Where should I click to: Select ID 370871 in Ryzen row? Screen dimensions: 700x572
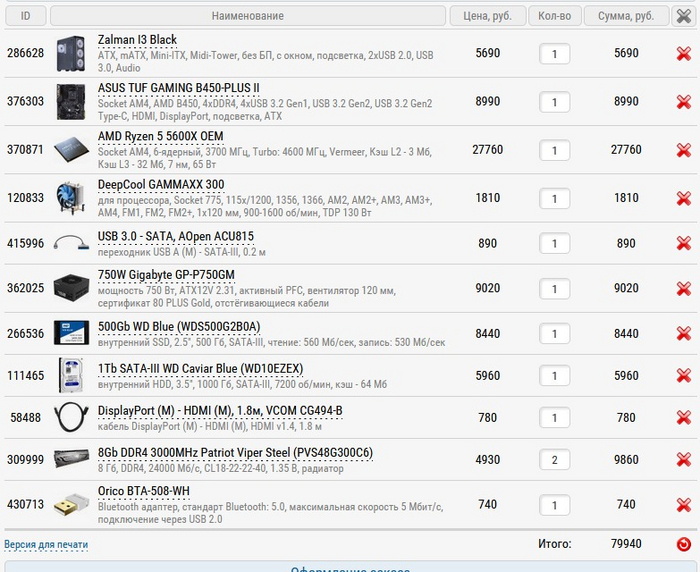click(25, 150)
